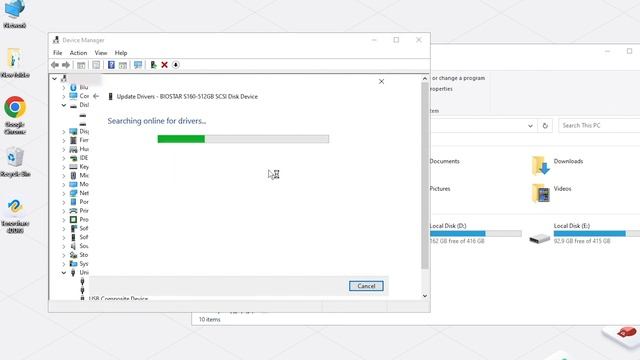This screenshot has width=640, height=360.
Task: Maximize the File Explorer window
Action: 629,51
